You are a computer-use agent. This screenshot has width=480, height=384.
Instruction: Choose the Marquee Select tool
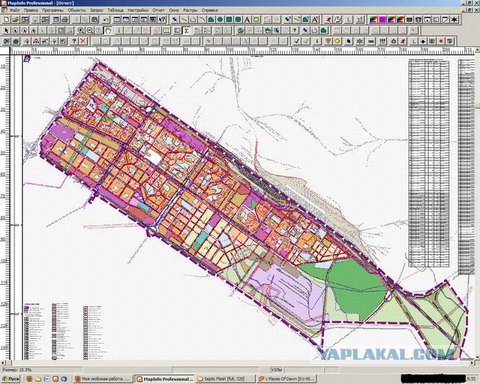(15, 31)
